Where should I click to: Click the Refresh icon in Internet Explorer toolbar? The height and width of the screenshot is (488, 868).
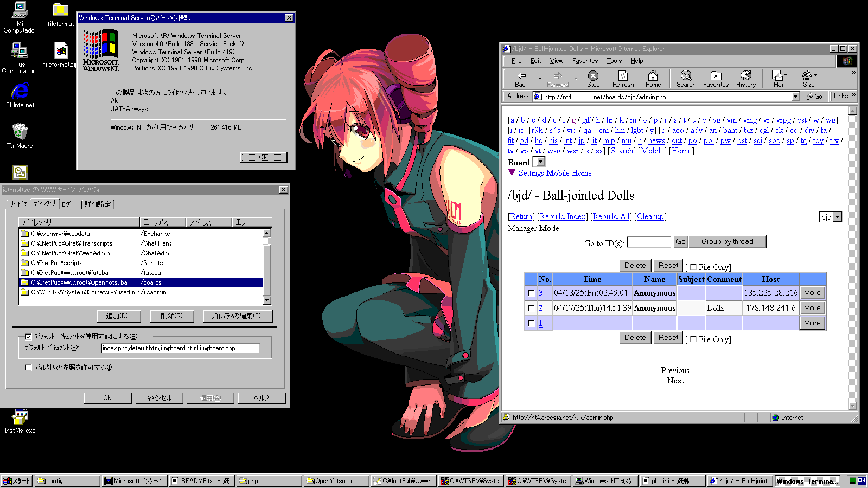623,79
